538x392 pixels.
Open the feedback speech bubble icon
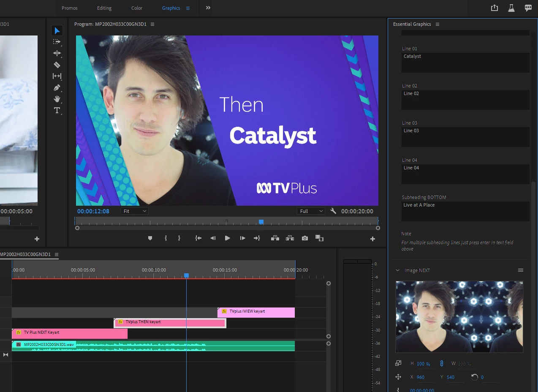(x=528, y=8)
